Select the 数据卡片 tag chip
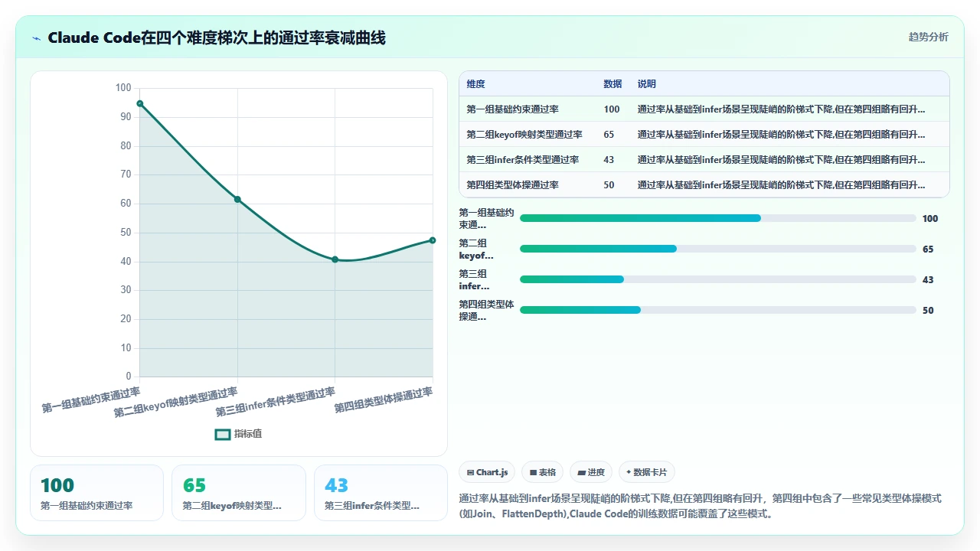This screenshot has height=551, width=980. point(647,472)
